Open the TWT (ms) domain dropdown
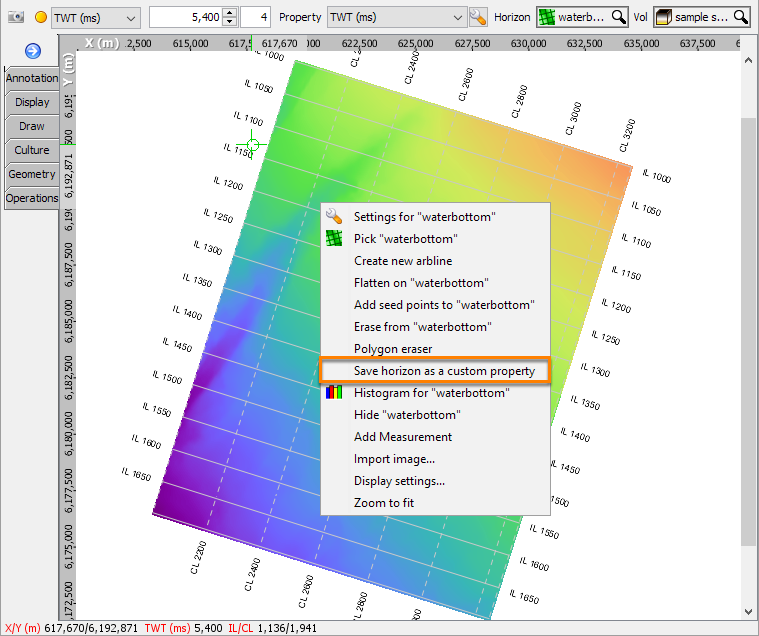This screenshot has width=759, height=636. [x=96, y=18]
